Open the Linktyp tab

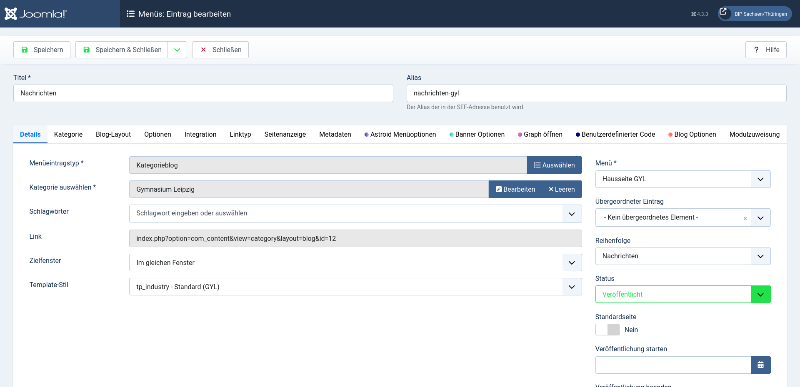point(240,135)
